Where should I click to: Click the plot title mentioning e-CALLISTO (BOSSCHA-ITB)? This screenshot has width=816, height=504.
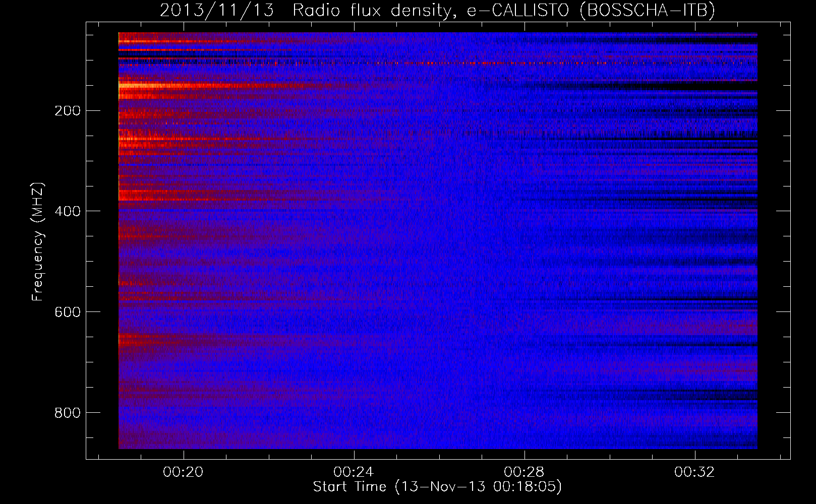437,10
